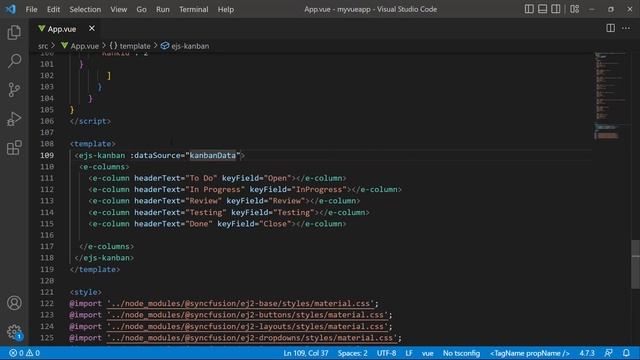Close the App.vue tab
This screenshot has height=360, width=640.
pos(92,29)
